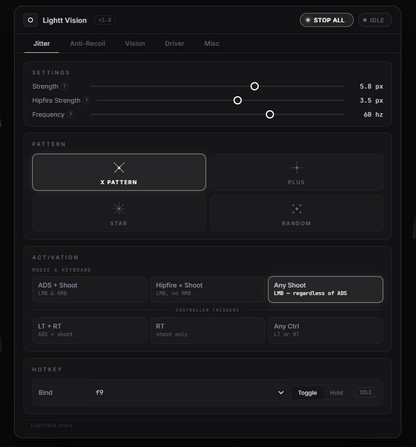Click the Lightt Vision logo icon
Screen dimensions: 416x447
coord(30,20)
